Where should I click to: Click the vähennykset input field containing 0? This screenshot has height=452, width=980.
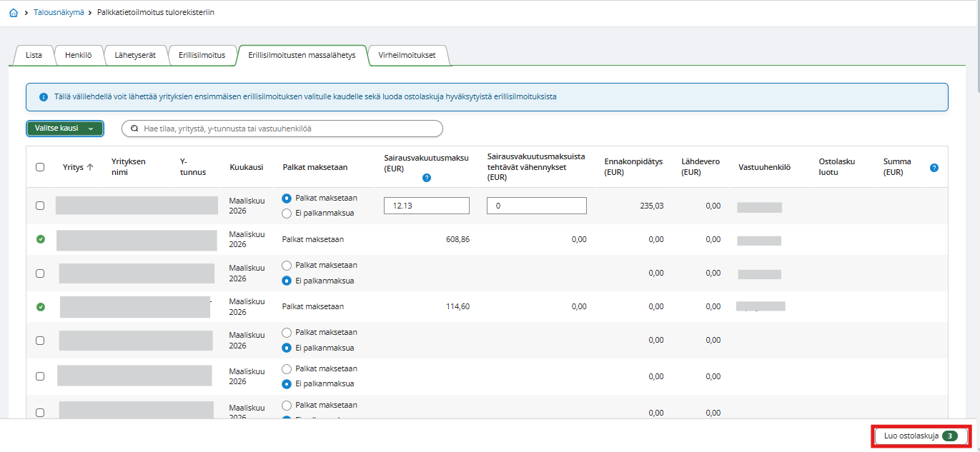coord(536,206)
